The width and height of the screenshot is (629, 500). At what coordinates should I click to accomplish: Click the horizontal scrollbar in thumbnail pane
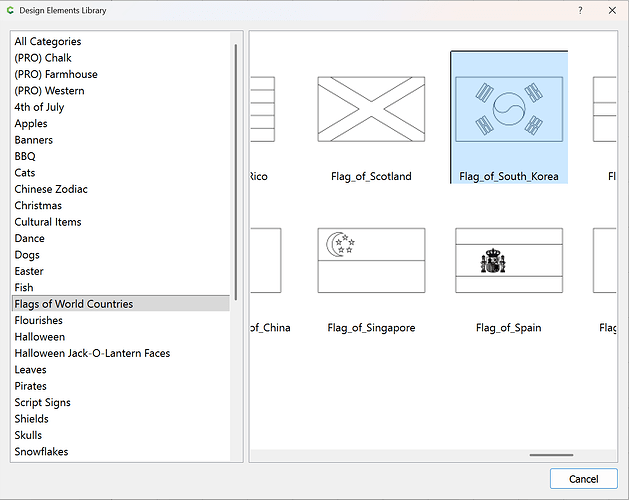point(551,455)
